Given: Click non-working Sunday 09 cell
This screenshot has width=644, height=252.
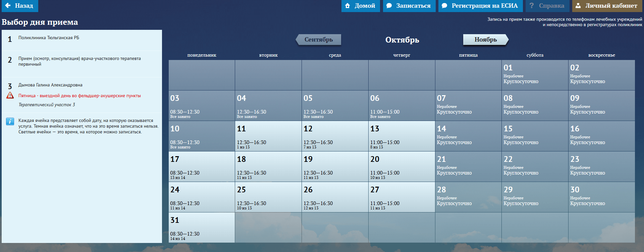Looking at the screenshot, I should click(x=602, y=106).
